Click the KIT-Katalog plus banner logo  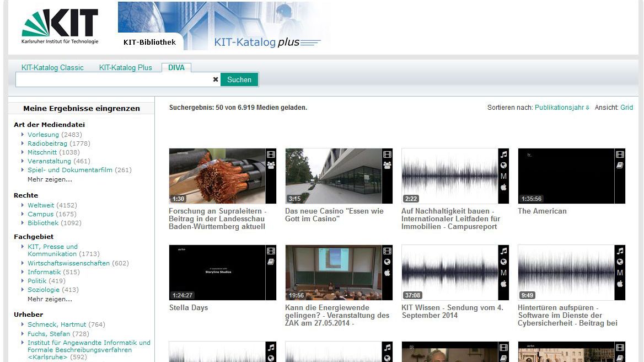pyautogui.click(x=267, y=42)
